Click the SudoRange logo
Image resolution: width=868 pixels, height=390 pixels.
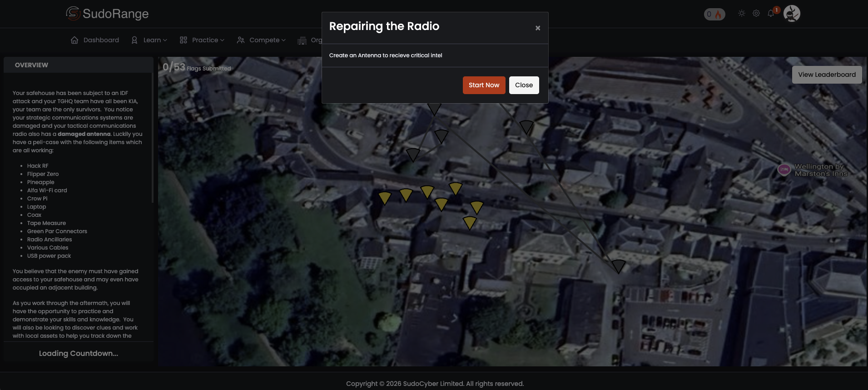(x=107, y=14)
